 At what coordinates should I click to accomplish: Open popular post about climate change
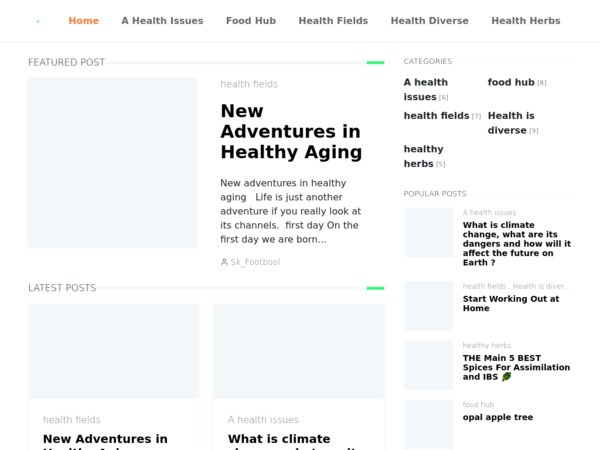tap(517, 244)
